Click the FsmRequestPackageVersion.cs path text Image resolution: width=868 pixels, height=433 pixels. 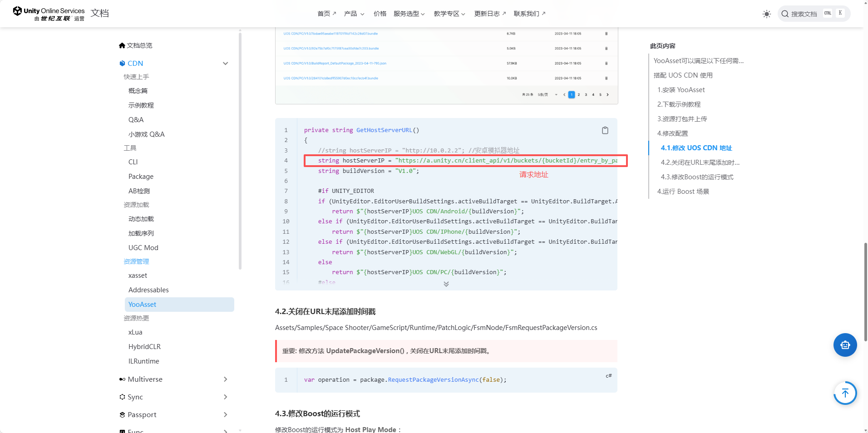[436, 328]
